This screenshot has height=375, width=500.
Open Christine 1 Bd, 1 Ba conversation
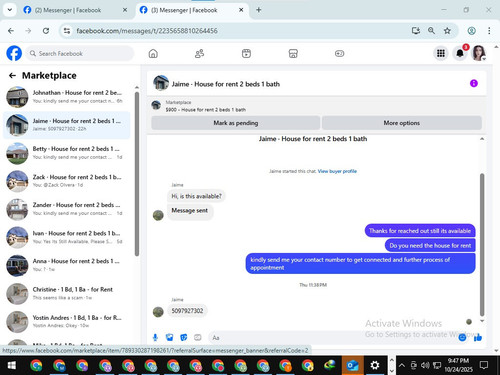click(x=66, y=294)
